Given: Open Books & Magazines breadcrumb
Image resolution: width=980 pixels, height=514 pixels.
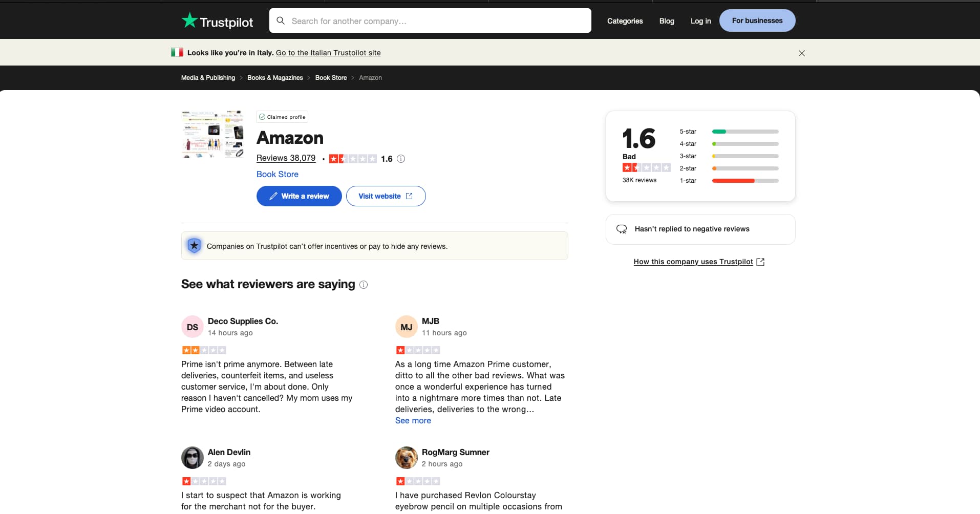Looking at the screenshot, I should point(275,78).
